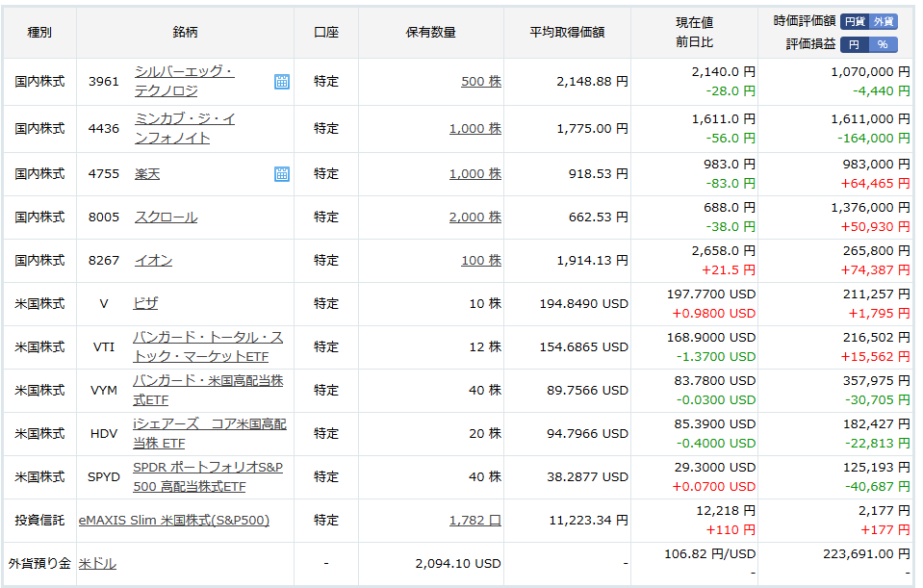Click 1,000 株 quantity for ミンカブ
The width and height of the screenshot is (923, 588).
click(475, 129)
